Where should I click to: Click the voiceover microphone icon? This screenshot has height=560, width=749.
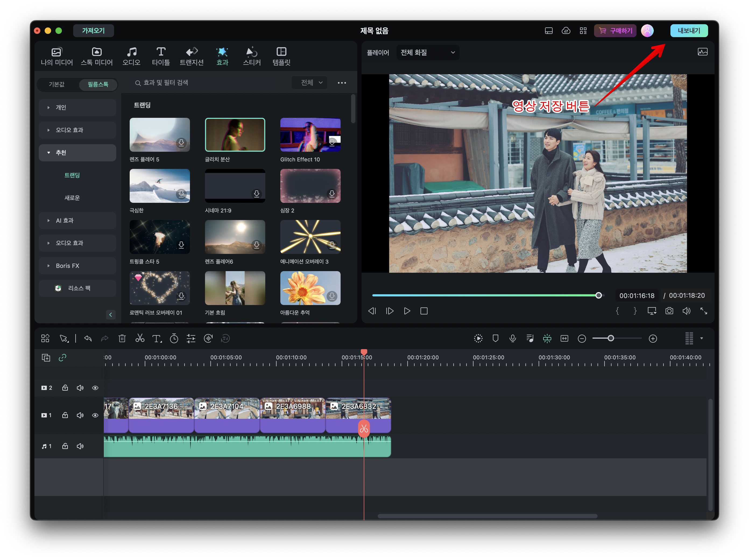pos(513,338)
